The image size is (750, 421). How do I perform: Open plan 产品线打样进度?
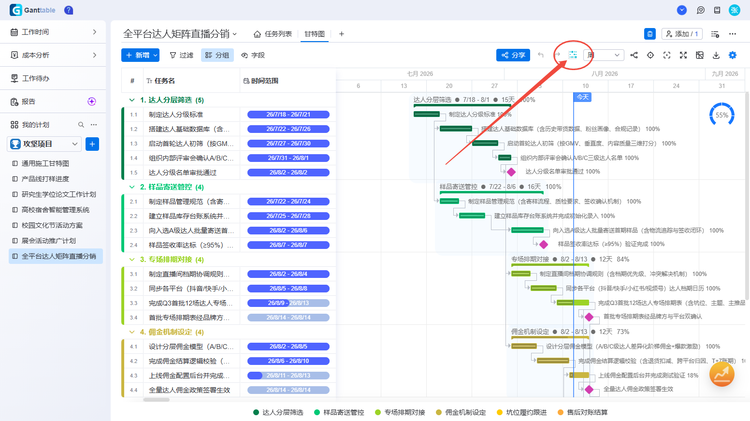tap(45, 179)
